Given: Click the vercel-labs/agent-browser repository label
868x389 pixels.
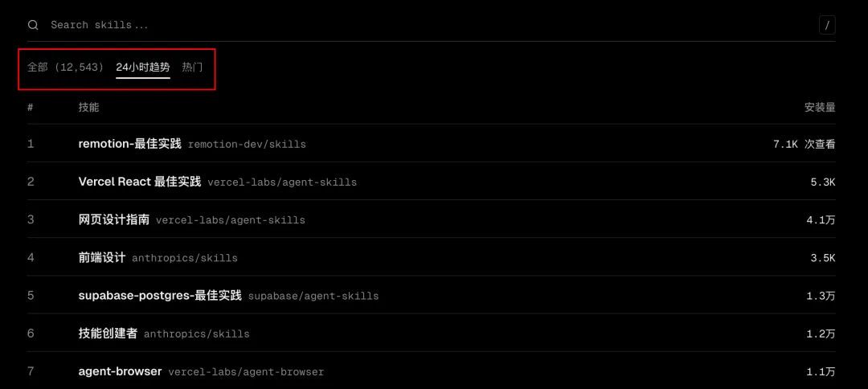Looking at the screenshot, I should coord(246,372).
